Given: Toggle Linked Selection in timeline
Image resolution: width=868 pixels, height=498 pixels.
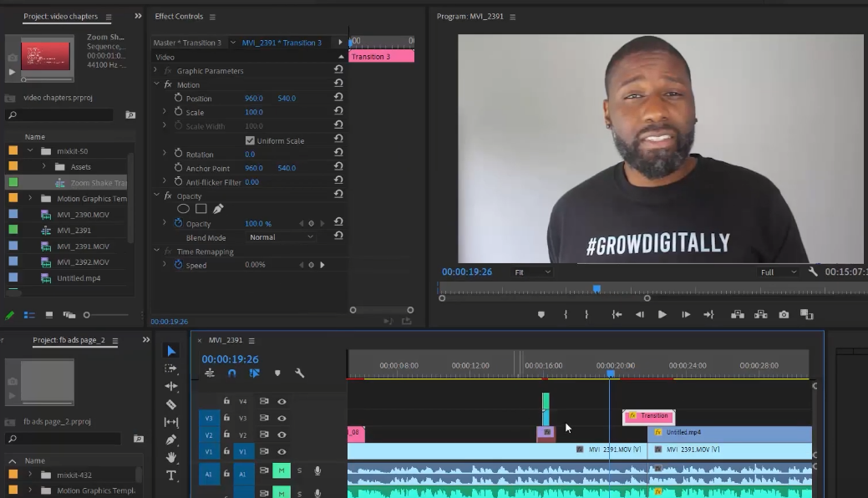Looking at the screenshot, I should coord(255,373).
